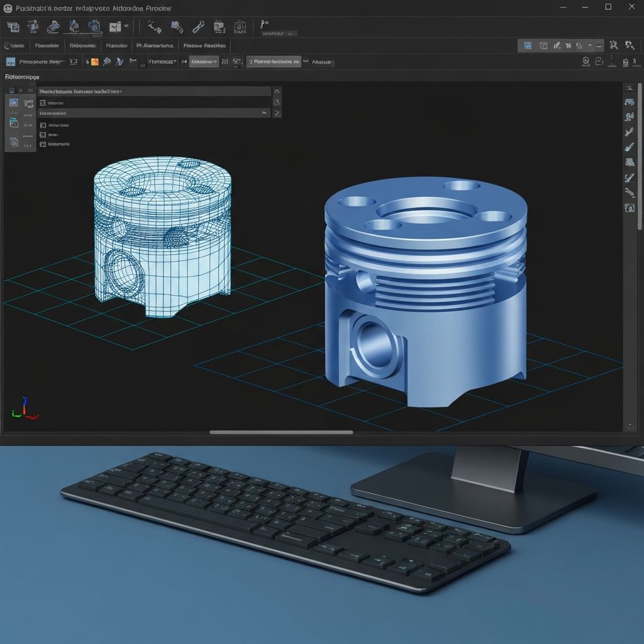Collapse the top panel section with the up arrow
644x644 pixels.
click(276, 92)
